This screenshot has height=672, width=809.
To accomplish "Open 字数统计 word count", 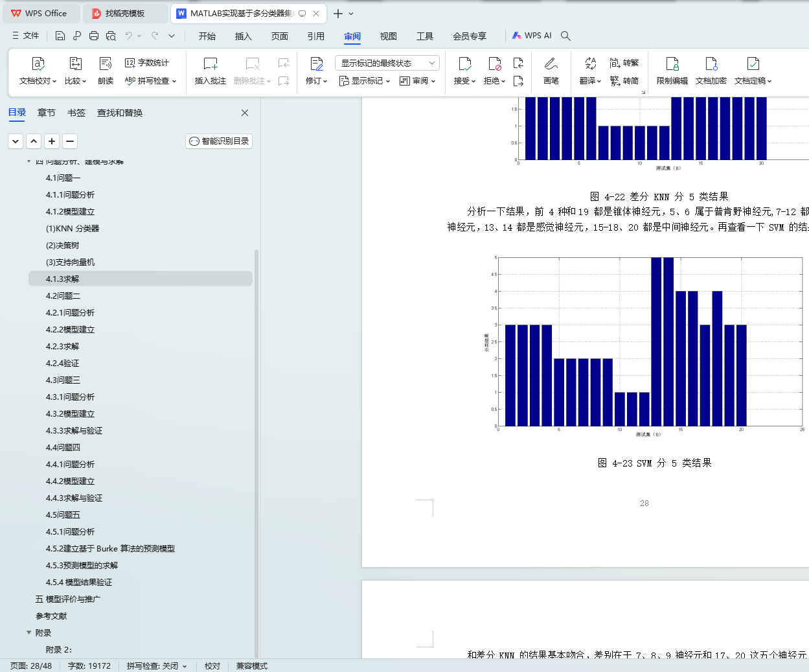I will click(x=147, y=63).
